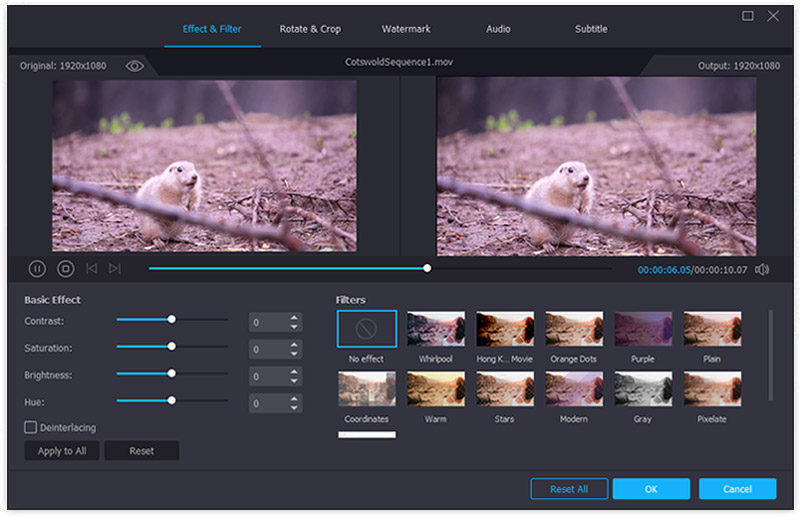
Task: Enable the Deinterlacing checkbox
Action: click(x=31, y=427)
